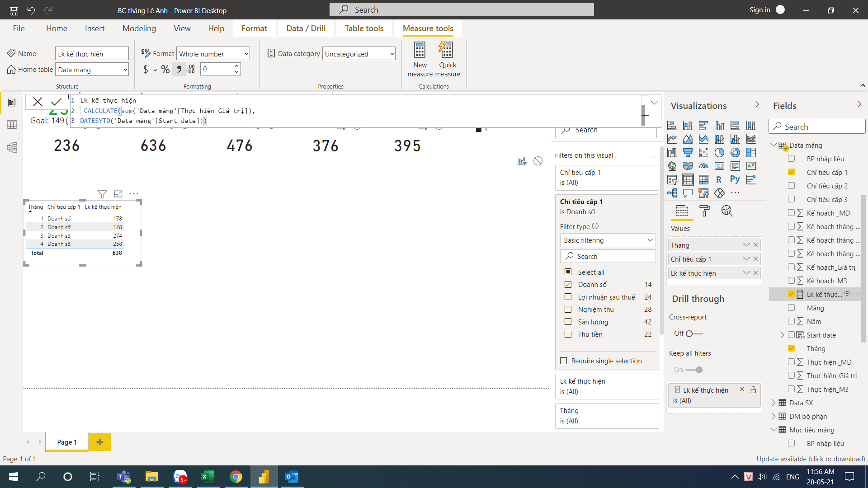Open the Format dropdown showing Whole number

click(x=213, y=54)
